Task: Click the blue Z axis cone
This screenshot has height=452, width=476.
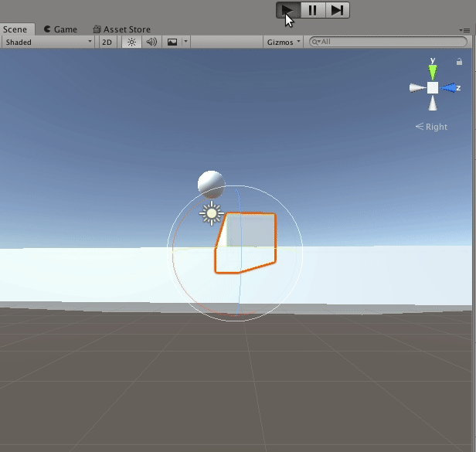Action: pos(448,88)
